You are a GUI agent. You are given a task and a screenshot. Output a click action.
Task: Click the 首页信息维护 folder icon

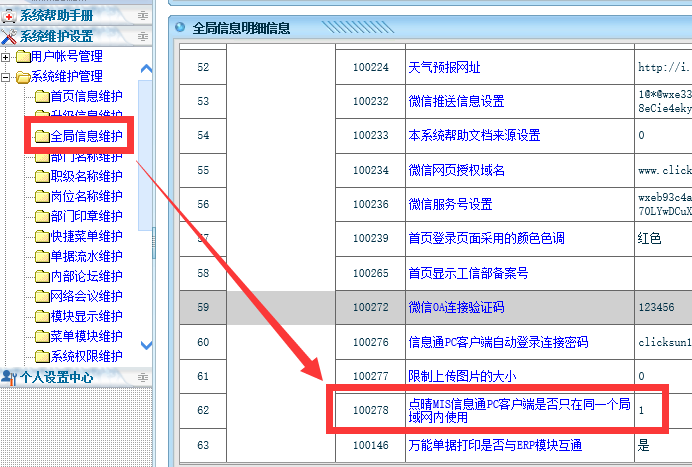click(41, 97)
